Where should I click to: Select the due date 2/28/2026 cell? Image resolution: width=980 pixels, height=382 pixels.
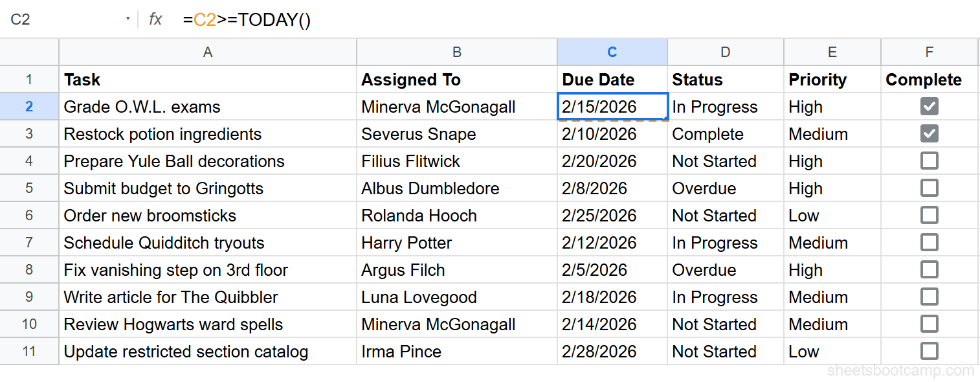click(x=612, y=351)
